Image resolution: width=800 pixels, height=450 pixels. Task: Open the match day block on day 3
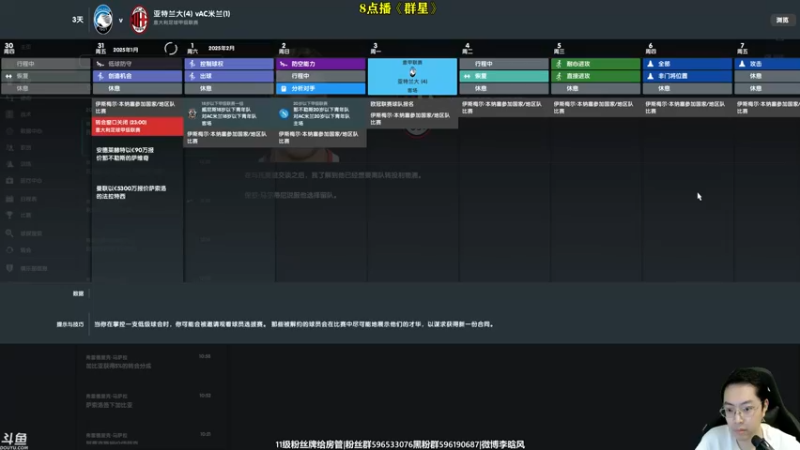tap(412, 76)
